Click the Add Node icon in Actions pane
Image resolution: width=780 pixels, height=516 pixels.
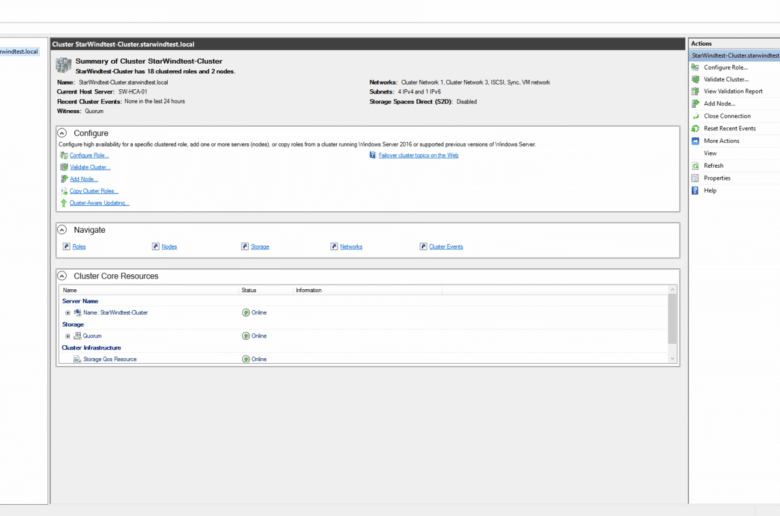click(x=695, y=103)
